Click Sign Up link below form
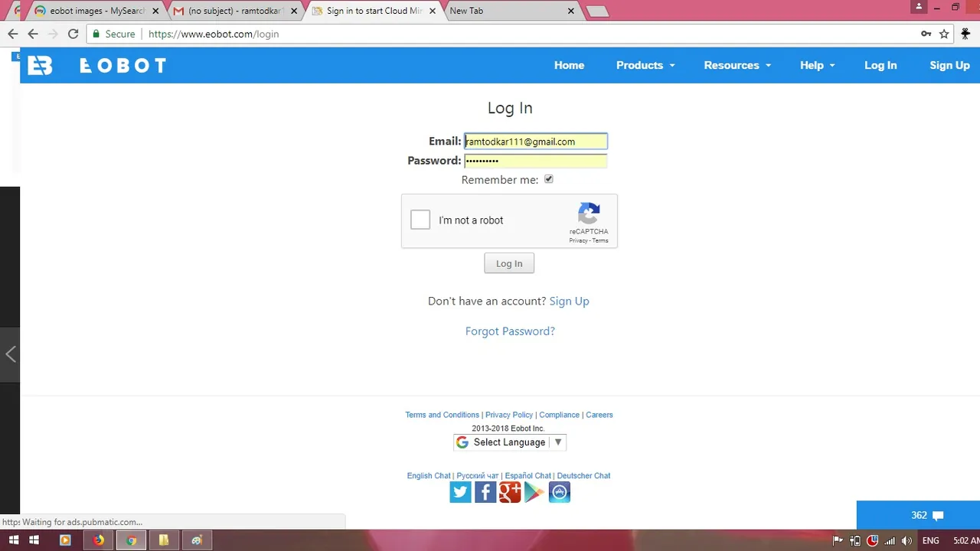 tap(569, 301)
